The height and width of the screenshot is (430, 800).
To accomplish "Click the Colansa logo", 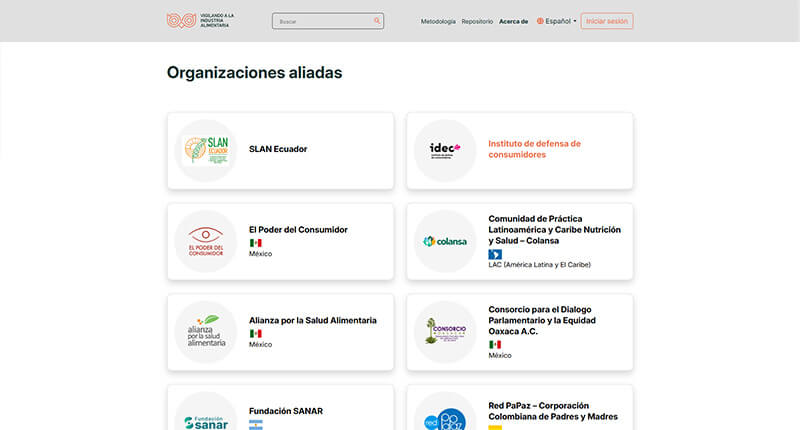I will [445, 241].
